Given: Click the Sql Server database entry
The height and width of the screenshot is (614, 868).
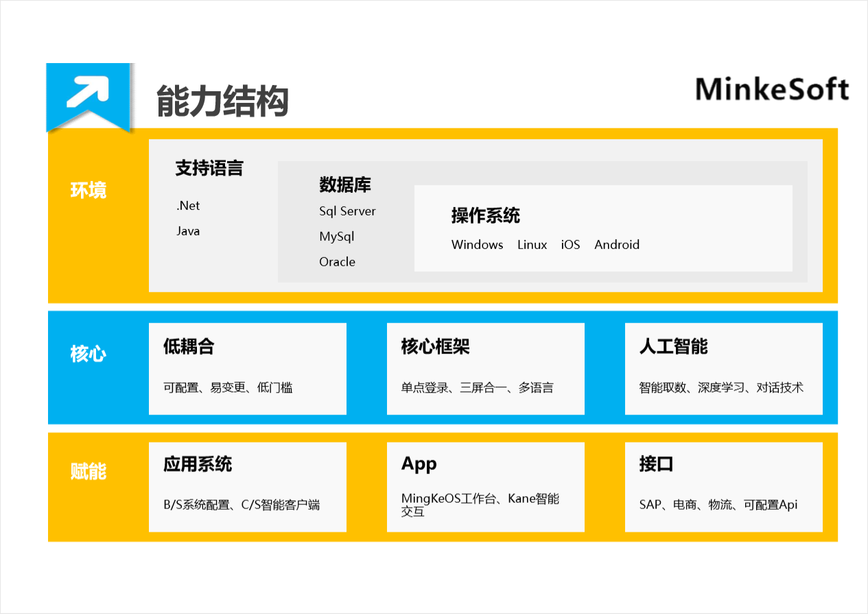Looking at the screenshot, I should click(x=347, y=211).
